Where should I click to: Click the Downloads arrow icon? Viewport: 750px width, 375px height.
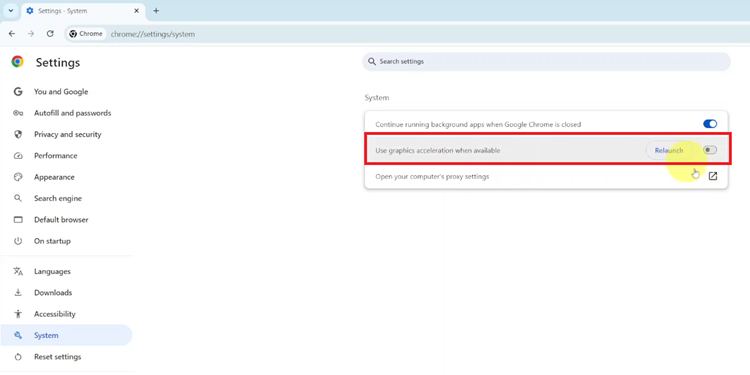click(18, 293)
